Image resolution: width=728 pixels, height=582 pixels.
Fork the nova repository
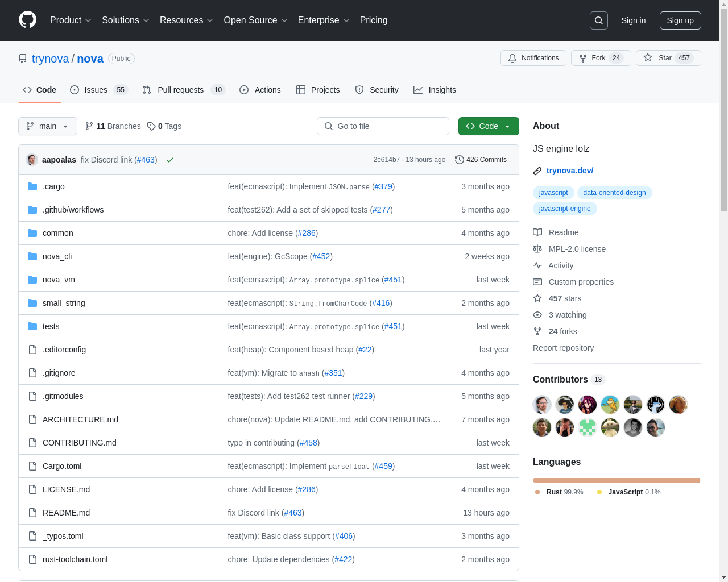coord(601,58)
